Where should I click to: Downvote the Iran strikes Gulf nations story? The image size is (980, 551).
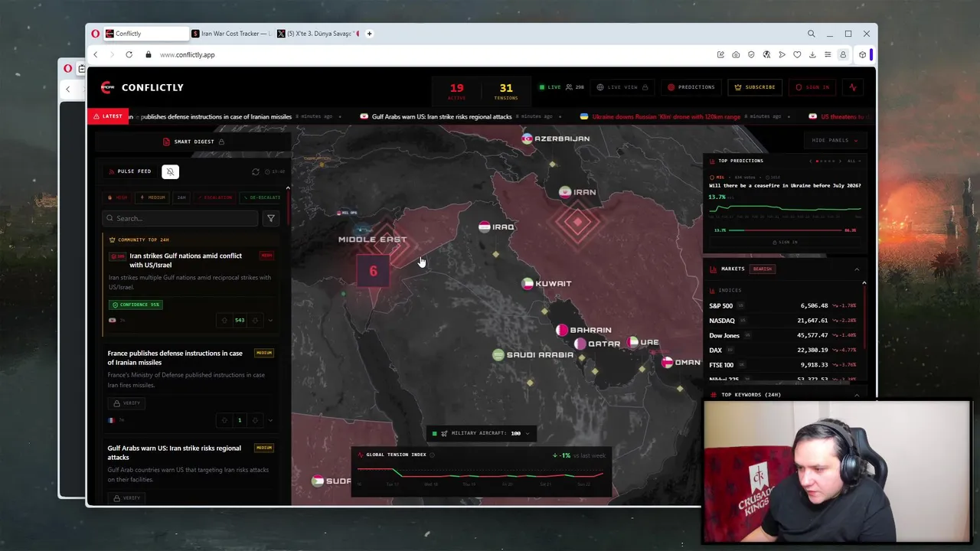tap(255, 321)
